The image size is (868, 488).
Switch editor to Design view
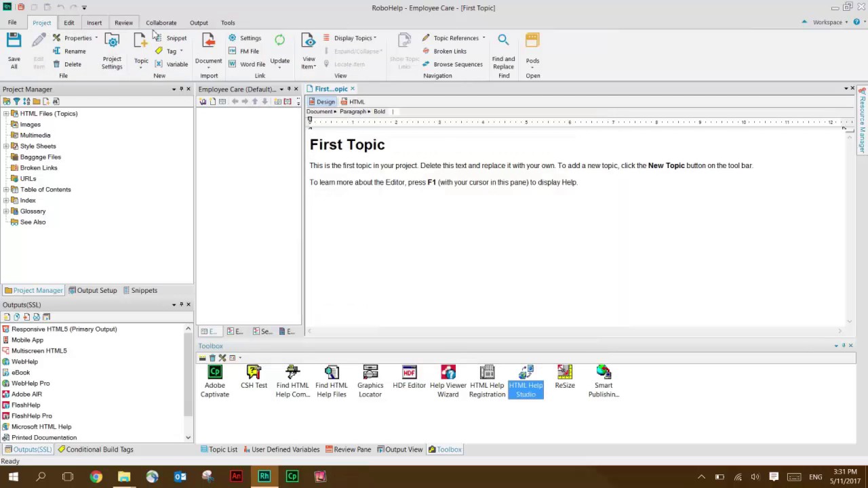(x=322, y=102)
